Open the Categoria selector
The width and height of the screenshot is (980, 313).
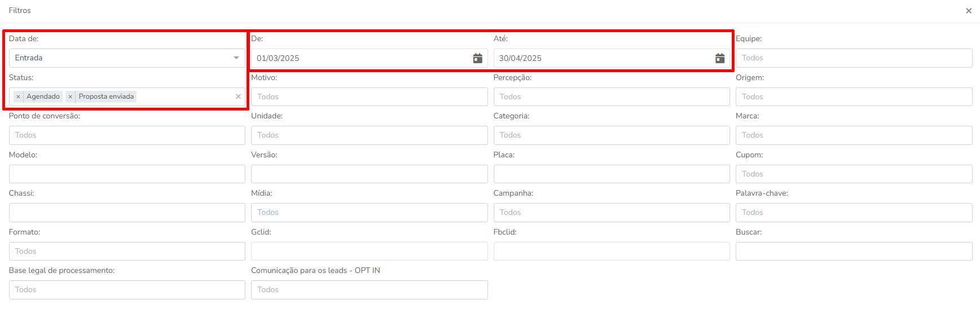(x=612, y=135)
